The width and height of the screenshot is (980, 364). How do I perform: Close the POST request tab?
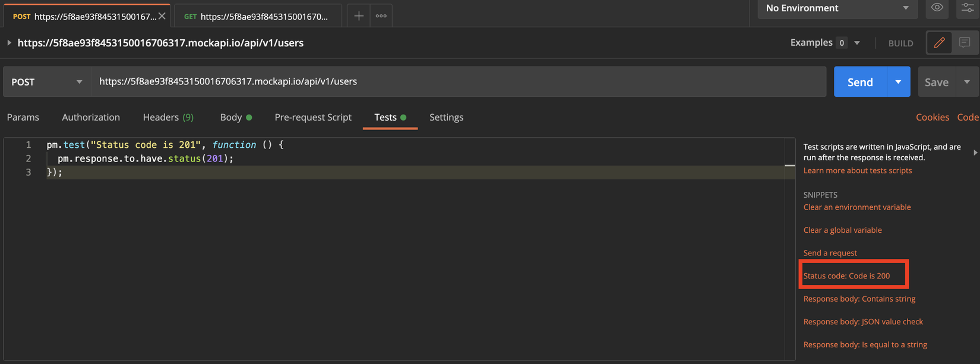point(162,16)
